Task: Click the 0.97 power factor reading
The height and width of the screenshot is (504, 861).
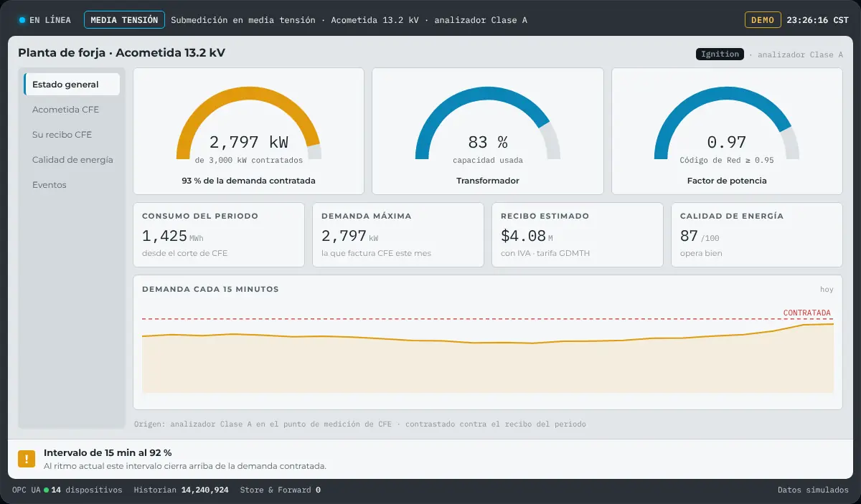Action: coord(727,142)
